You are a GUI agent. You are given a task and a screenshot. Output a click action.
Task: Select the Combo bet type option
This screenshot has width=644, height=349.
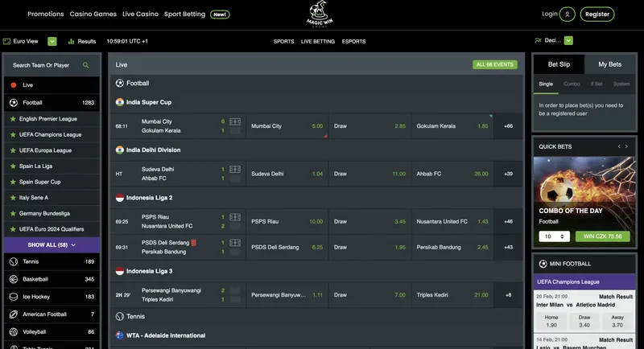tap(572, 84)
